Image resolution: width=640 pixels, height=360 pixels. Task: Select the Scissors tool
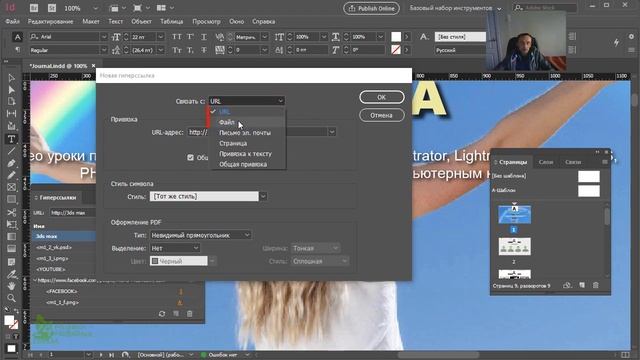point(11,212)
